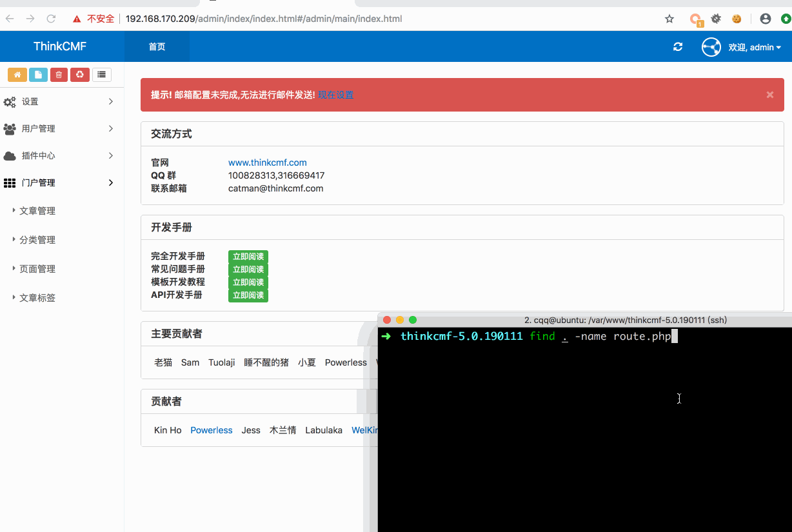Click the refresh icon in header
The width and height of the screenshot is (792, 532).
tap(678, 47)
